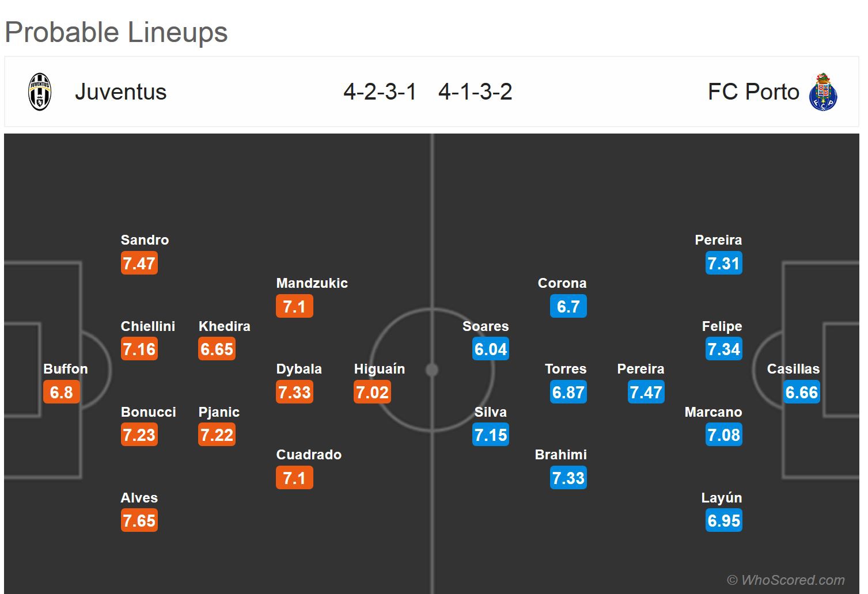Select Alves's 7.65 rating badge
Viewport: 868px width, 594px height.
(139, 521)
